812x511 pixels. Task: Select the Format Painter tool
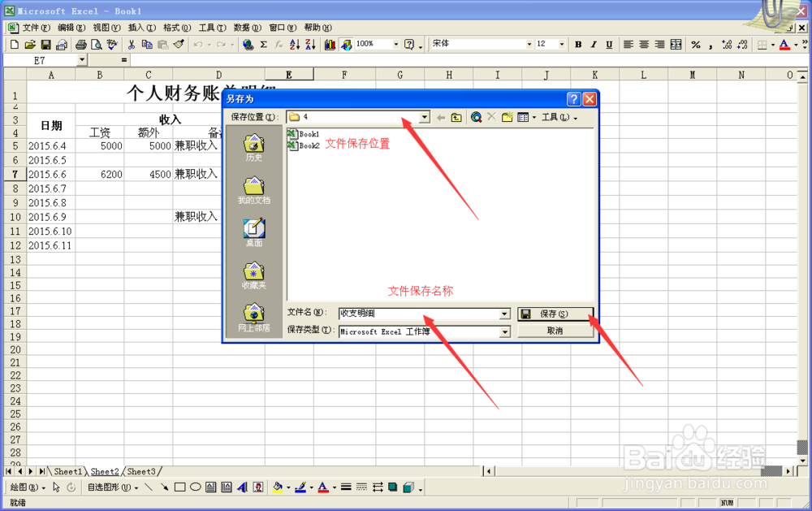pos(179,43)
